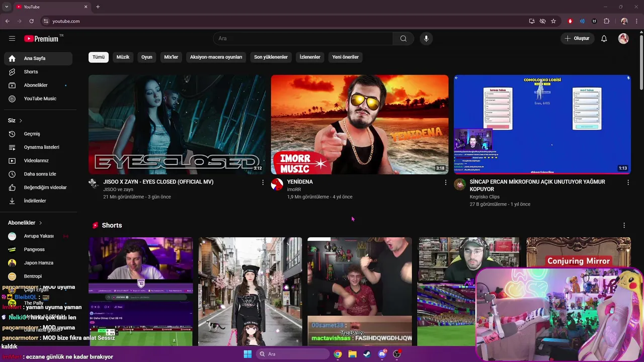Select the İzlenenler filter chip
Screen dimensions: 644x362
[310, 57]
